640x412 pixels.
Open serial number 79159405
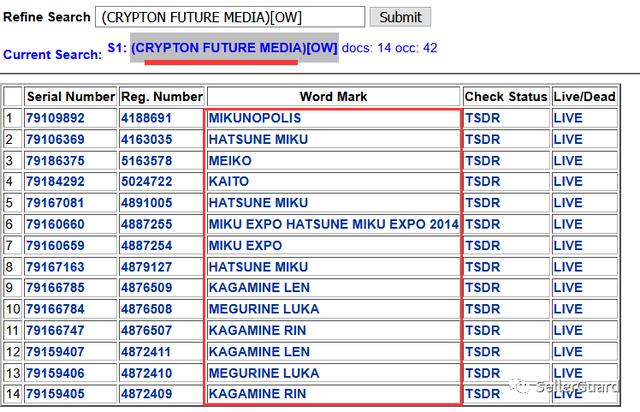click(55, 394)
